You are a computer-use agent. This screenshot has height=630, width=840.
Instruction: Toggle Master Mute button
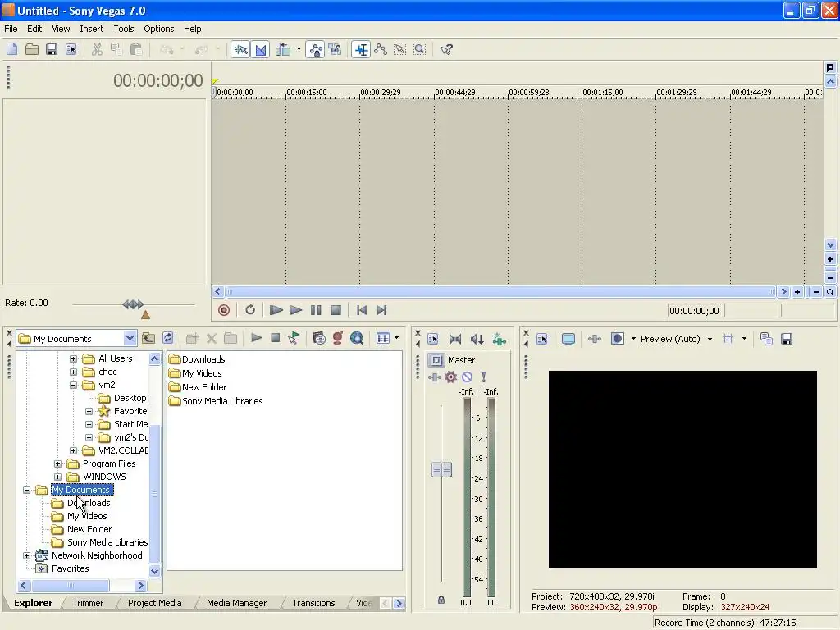467,377
